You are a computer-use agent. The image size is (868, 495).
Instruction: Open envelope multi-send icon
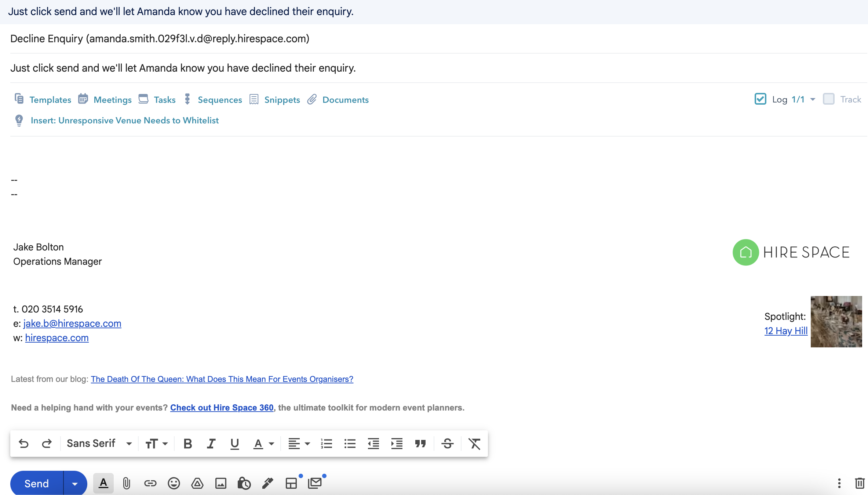point(315,483)
